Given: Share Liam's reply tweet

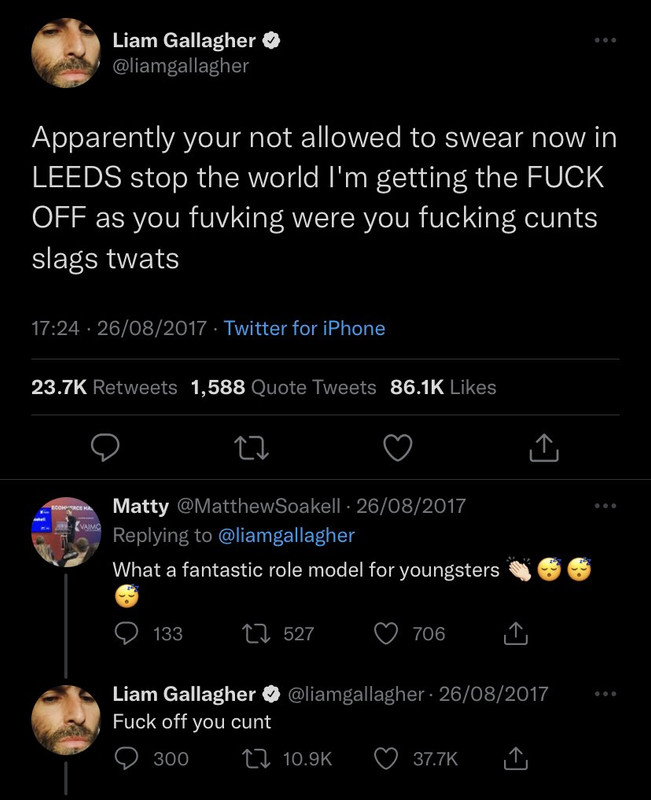Looking at the screenshot, I should tap(515, 758).
